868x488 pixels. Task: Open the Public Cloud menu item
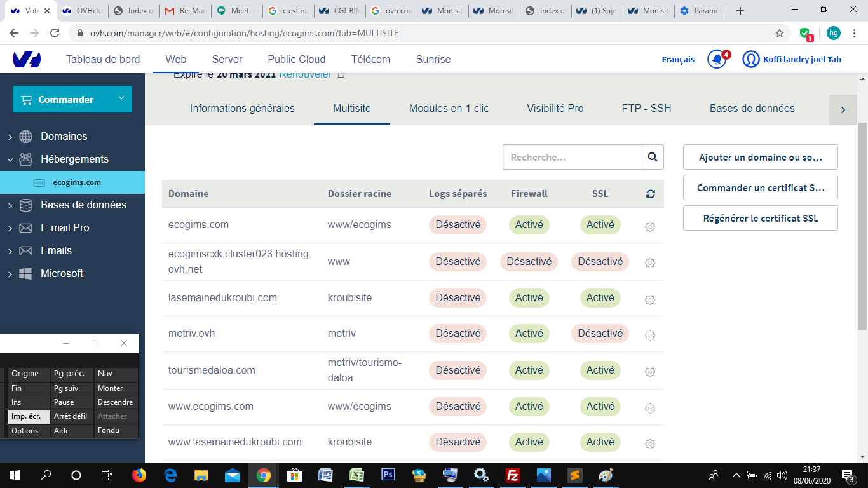[x=296, y=59]
